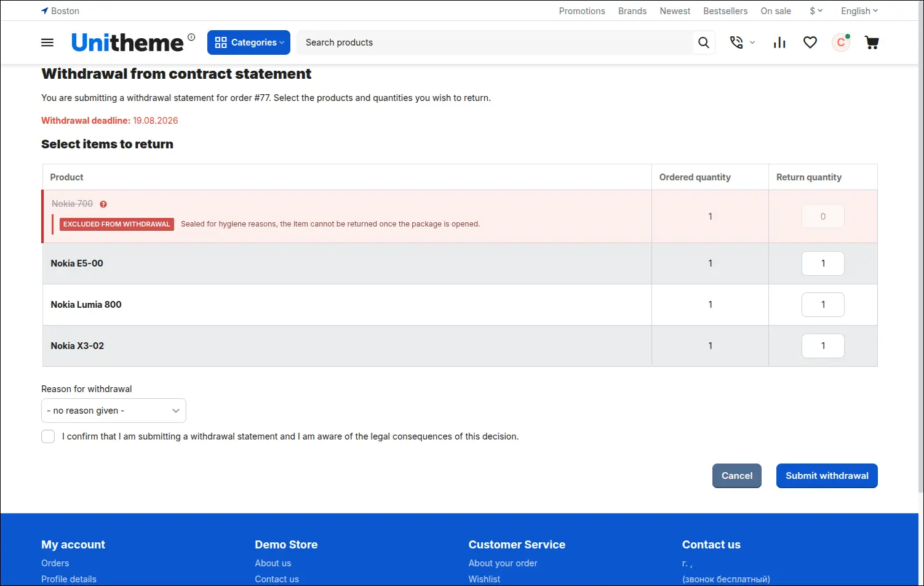Click the Submit withdrawal button
The width and height of the screenshot is (924, 586).
tap(827, 476)
